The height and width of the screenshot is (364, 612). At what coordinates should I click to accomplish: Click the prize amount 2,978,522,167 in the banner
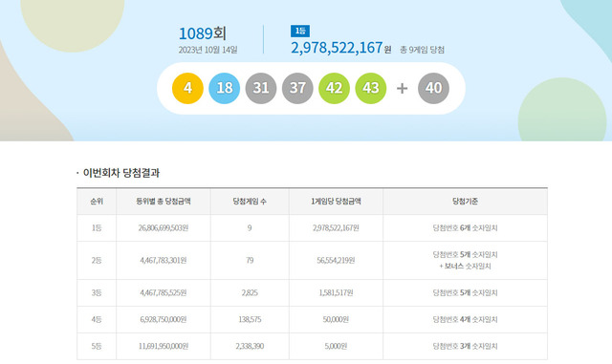pyautogui.click(x=337, y=48)
